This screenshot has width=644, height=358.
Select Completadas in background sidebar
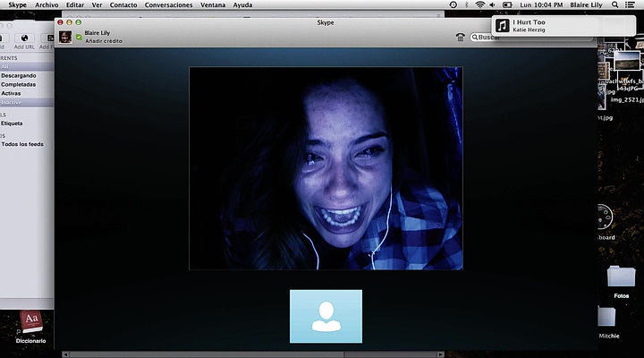click(x=19, y=84)
